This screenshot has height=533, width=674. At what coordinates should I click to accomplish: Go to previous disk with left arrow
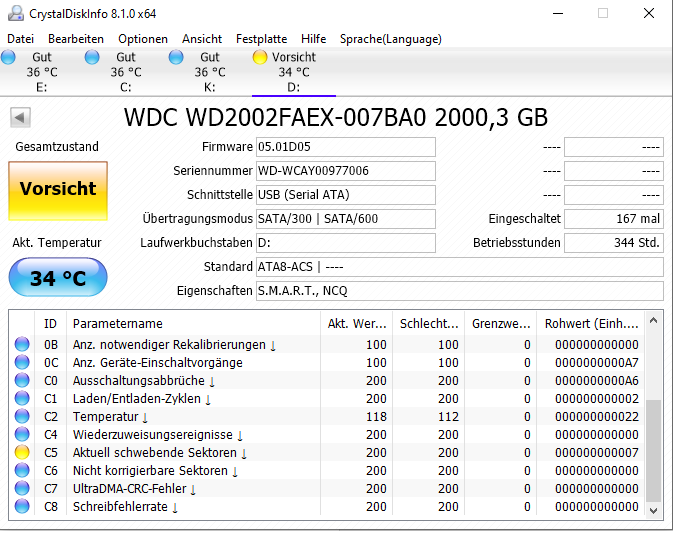point(20,117)
